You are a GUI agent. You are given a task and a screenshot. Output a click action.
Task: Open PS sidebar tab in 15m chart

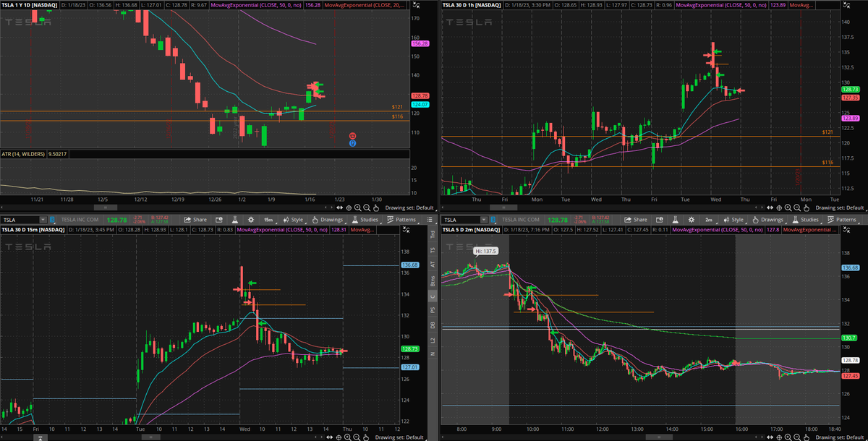tap(433, 310)
